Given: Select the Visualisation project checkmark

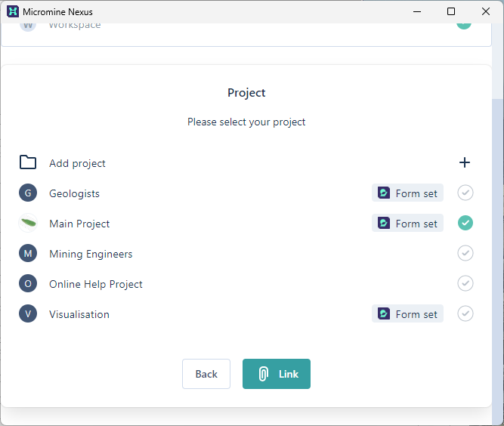Looking at the screenshot, I should click(x=465, y=314).
